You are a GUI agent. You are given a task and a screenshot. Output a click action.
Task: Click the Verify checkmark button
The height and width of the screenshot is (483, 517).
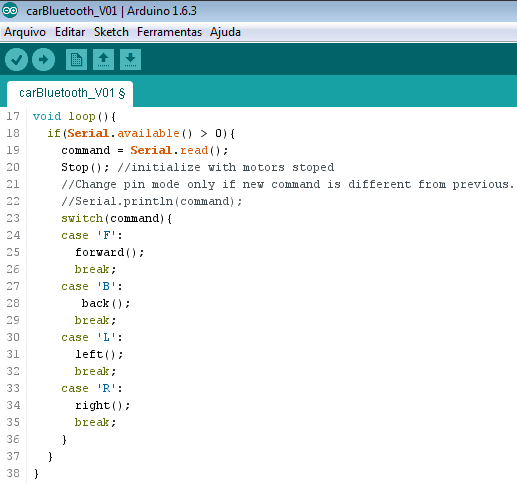click(x=16, y=60)
